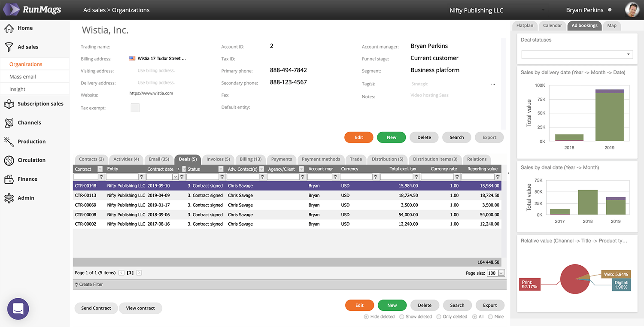Viewport: 644px width, 327px height.
Task: Click the Channels satellite dish icon
Action: 9,123
